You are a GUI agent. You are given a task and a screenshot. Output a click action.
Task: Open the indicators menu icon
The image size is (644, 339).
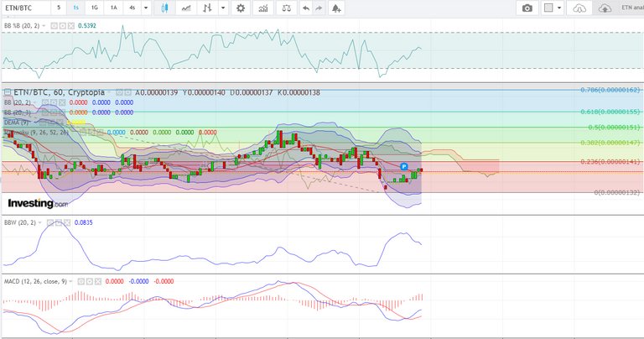pos(262,8)
